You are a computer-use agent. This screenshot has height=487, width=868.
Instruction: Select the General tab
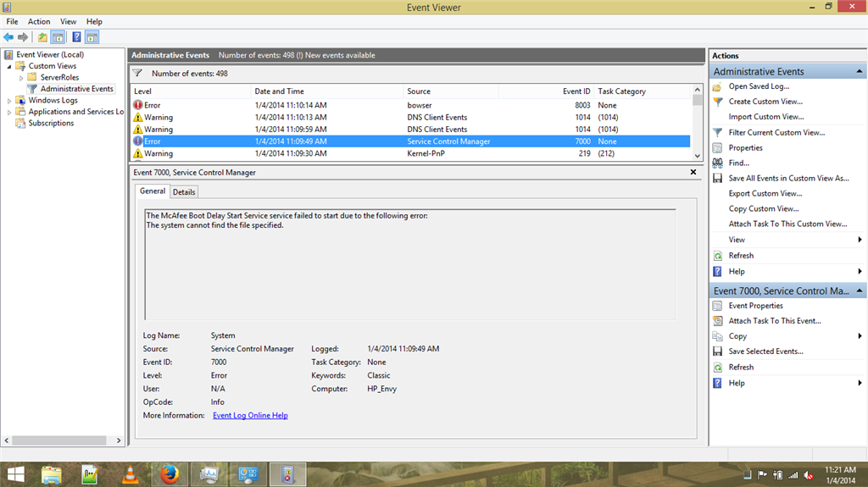[x=153, y=191]
